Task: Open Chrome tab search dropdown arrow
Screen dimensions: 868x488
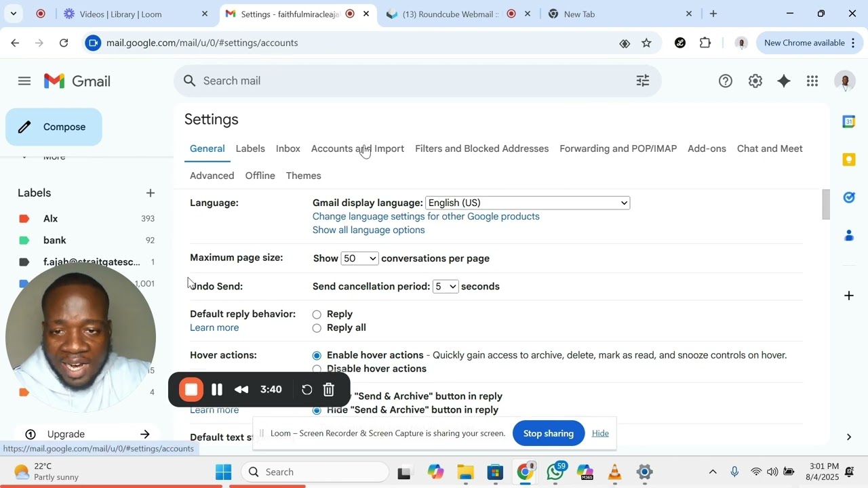Action: pos(13,14)
